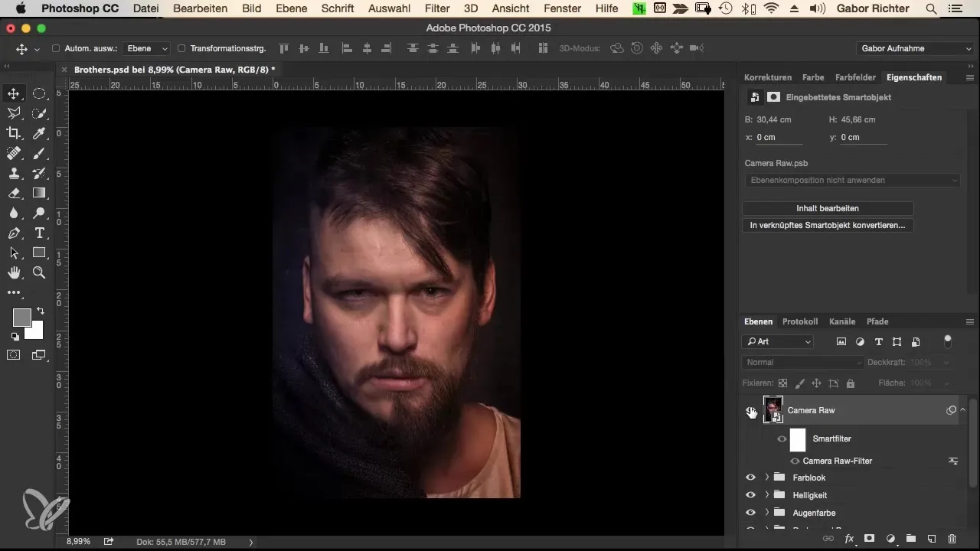Switch to the Korrekturen tab
Image resolution: width=980 pixels, height=551 pixels.
[768, 77]
